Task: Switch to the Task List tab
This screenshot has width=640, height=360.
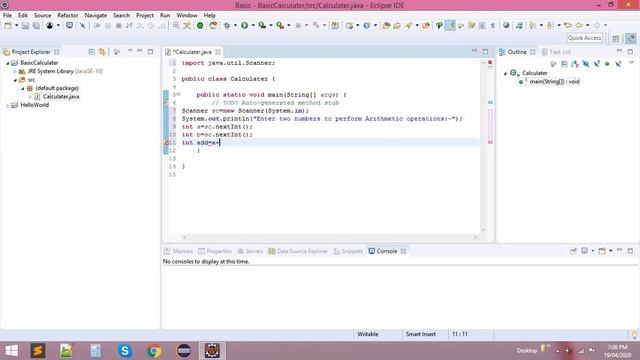Action: tap(556, 52)
